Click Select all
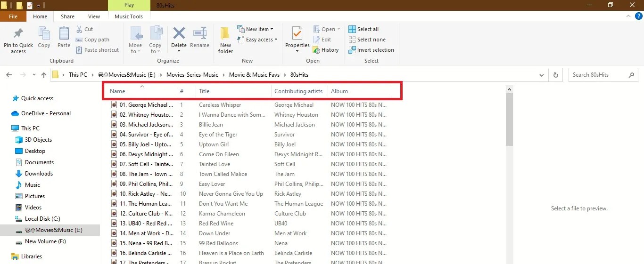This screenshot has height=264, width=644. click(x=363, y=29)
